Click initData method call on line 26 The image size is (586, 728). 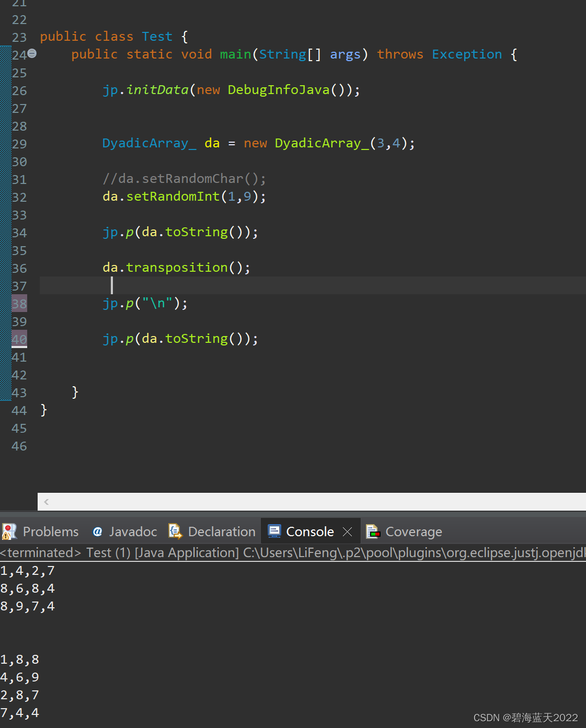point(157,90)
